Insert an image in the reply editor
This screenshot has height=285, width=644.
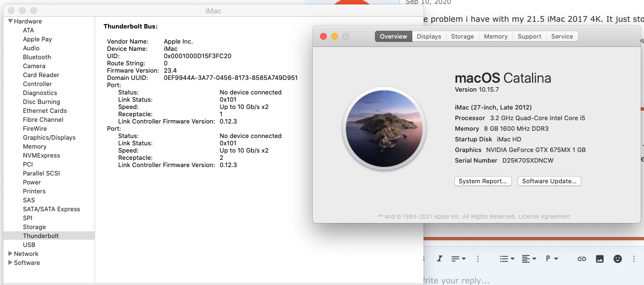(600, 259)
